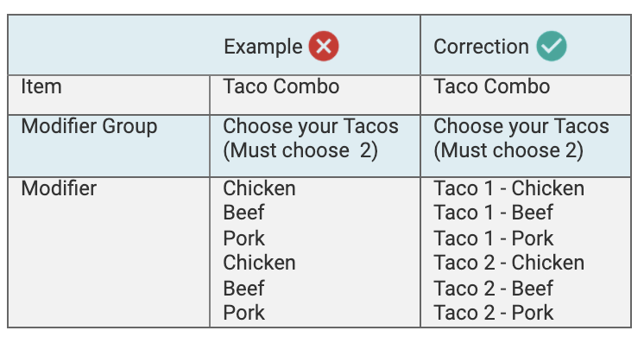Viewport: 644px width, 337px height.
Task: Click the first Beef modifier in Example
Action: click(243, 213)
